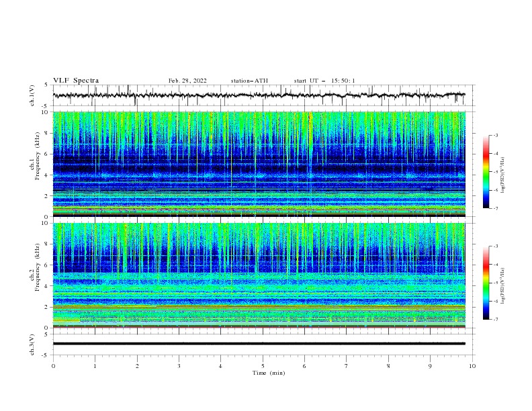Click the ch.2 color bar log(PSD) label
The width and height of the screenshot is (532, 411).
502,286
